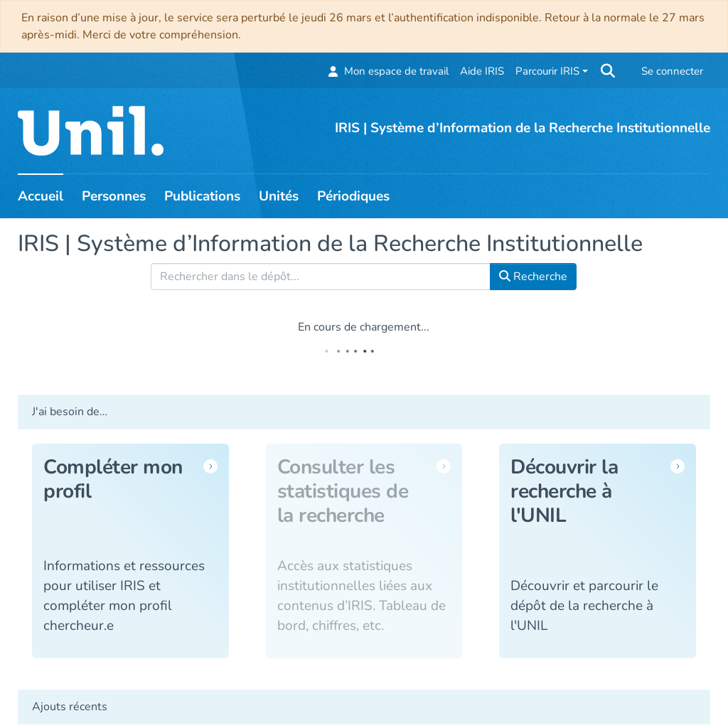The width and height of the screenshot is (728, 728).
Task: Click arrow icon on Consulter les statistiques card
Action: 444,466
